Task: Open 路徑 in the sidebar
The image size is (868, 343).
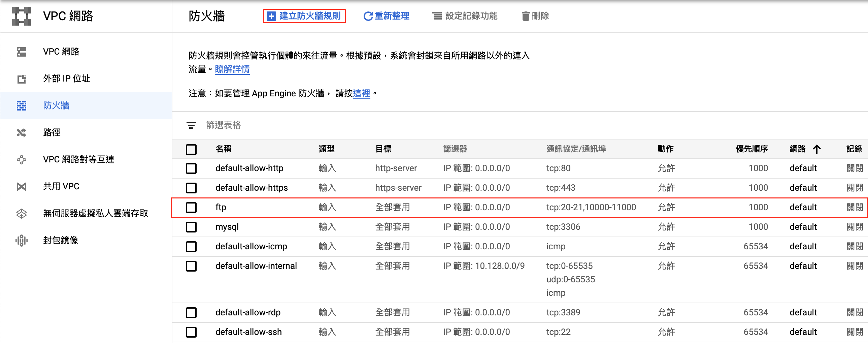Action: [86, 132]
